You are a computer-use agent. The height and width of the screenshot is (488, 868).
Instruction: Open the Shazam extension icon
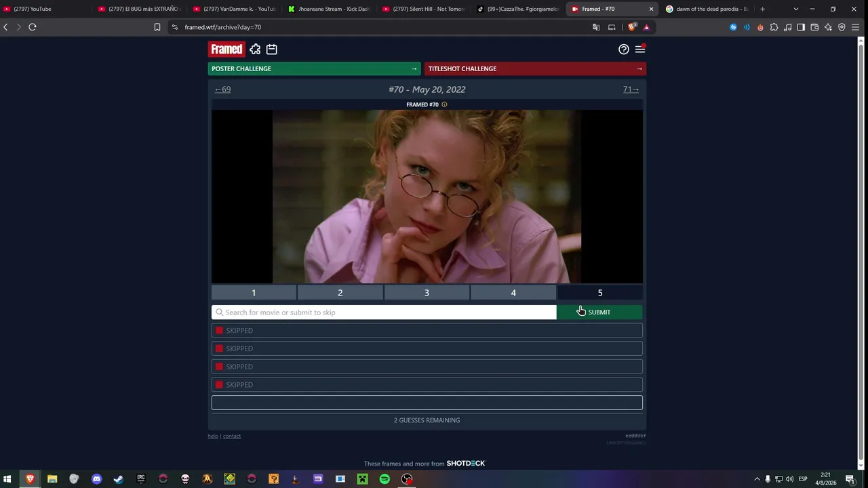(733, 27)
